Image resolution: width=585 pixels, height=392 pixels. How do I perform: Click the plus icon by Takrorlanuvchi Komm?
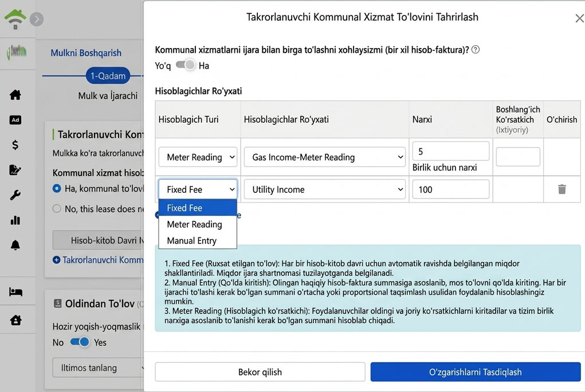[x=56, y=260]
